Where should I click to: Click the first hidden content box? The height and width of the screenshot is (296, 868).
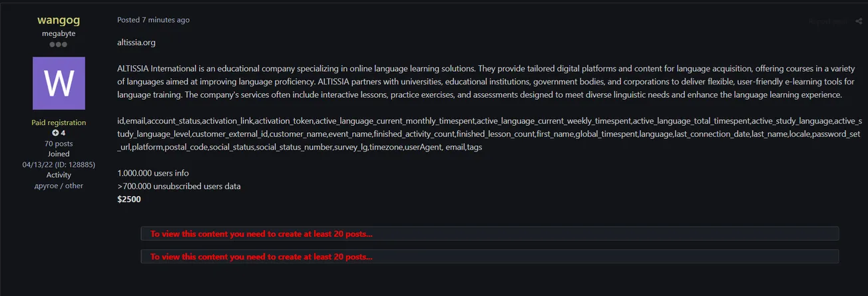[489, 233]
